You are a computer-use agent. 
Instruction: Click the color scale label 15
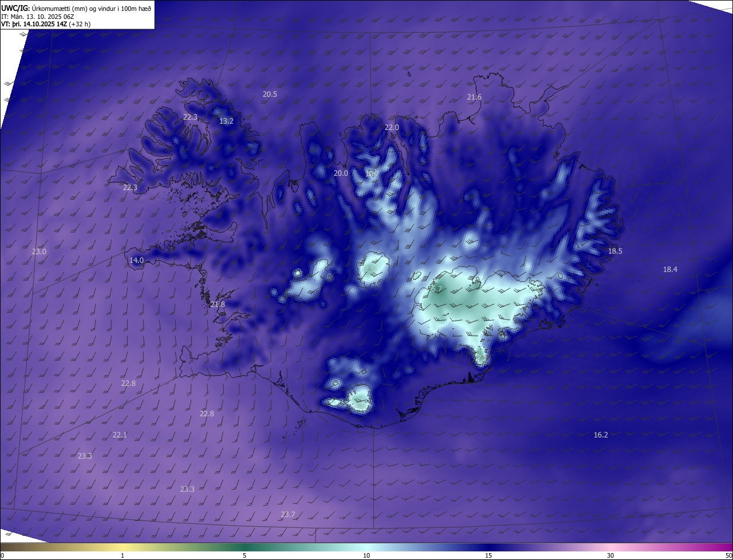pyautogui.click(x=488, y=555)
